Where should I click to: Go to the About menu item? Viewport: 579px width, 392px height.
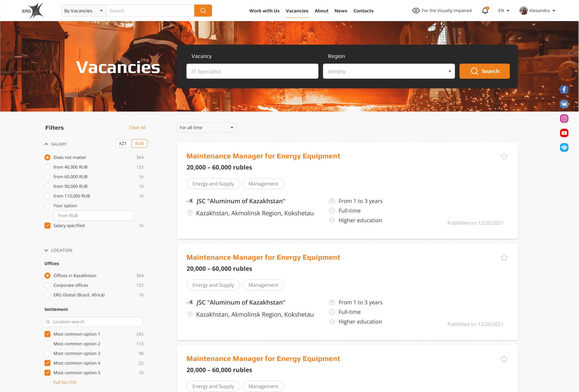(x=321, y=11)
